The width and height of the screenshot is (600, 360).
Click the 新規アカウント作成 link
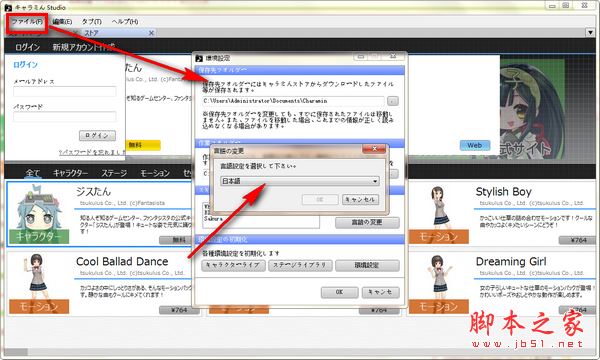(83, 47)
